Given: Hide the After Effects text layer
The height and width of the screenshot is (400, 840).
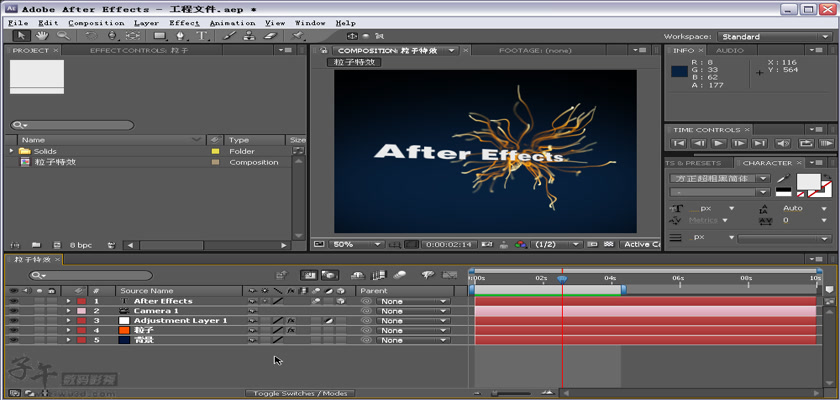Looking at the screenshot, I should tap(13, 301).
